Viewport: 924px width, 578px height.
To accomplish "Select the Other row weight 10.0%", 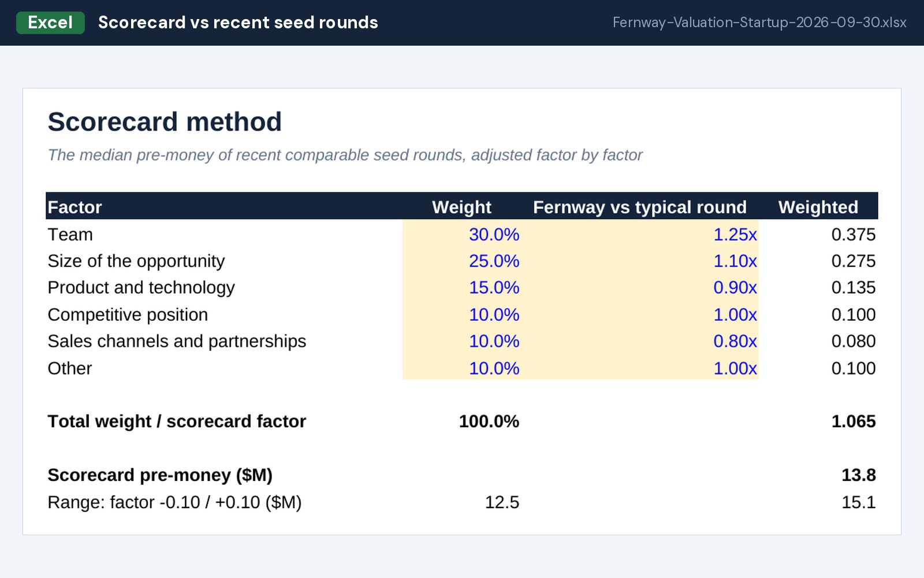I will tap(494, 368).
